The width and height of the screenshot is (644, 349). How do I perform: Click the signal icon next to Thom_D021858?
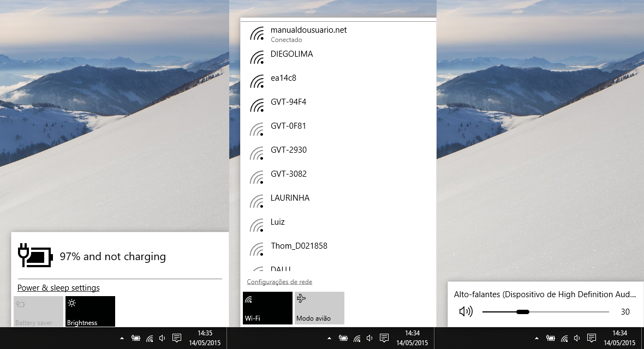coord(257,249)
